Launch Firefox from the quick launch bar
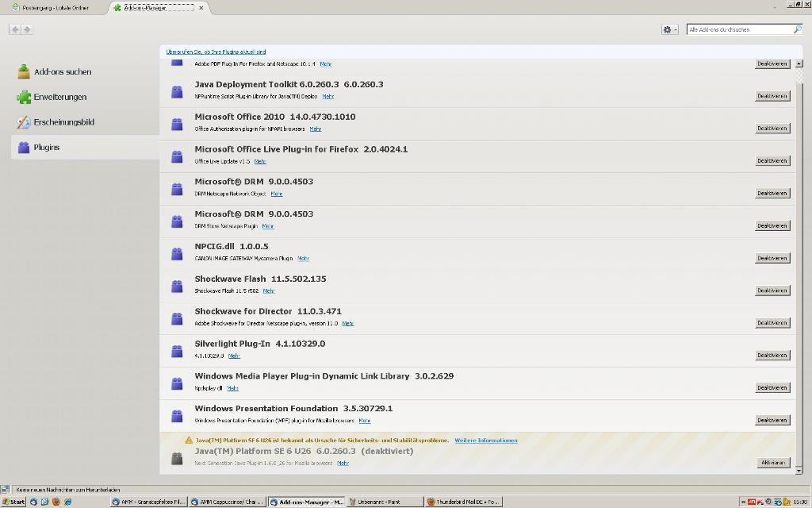 tap(56, 502)
